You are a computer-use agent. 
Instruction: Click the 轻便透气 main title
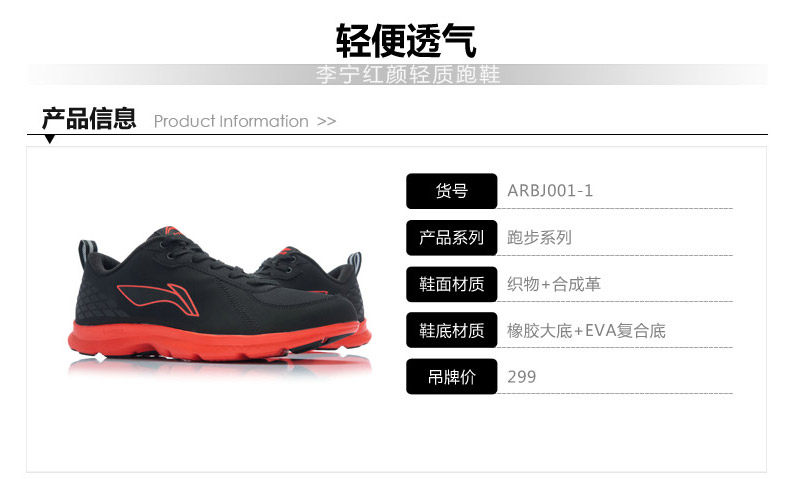(x=406, y=40)
